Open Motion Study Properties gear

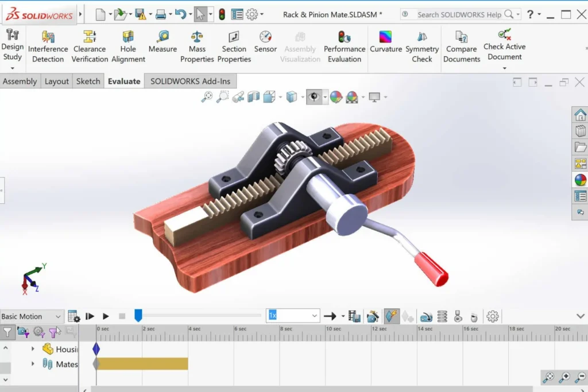(492, 317)
